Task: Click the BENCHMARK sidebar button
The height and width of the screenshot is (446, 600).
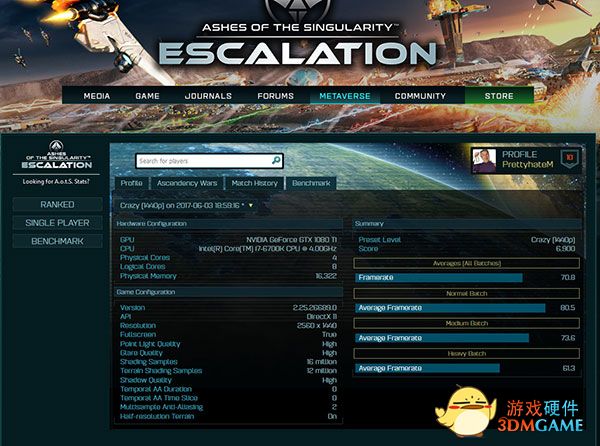Action: (x=57, y=241)
